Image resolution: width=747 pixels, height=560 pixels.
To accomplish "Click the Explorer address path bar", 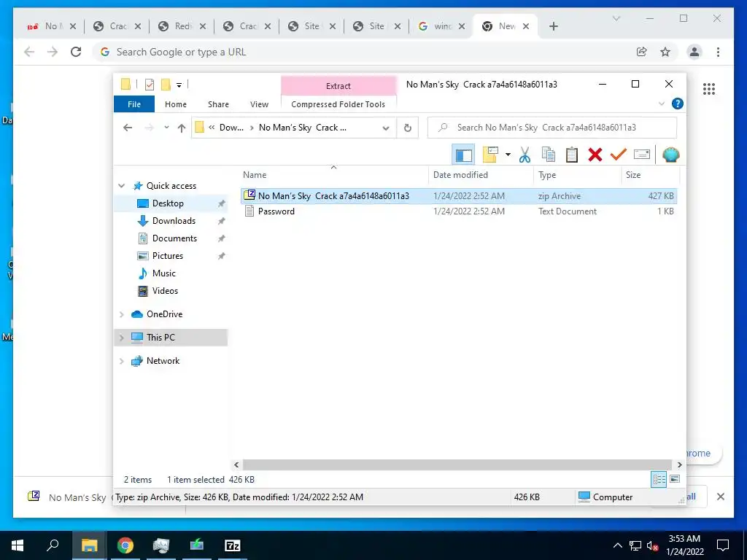I will (x=293, y=128).
